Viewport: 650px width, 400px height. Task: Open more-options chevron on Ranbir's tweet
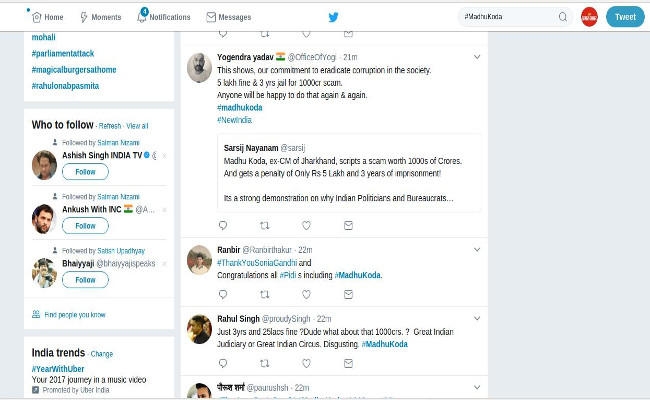pos(477,249)
